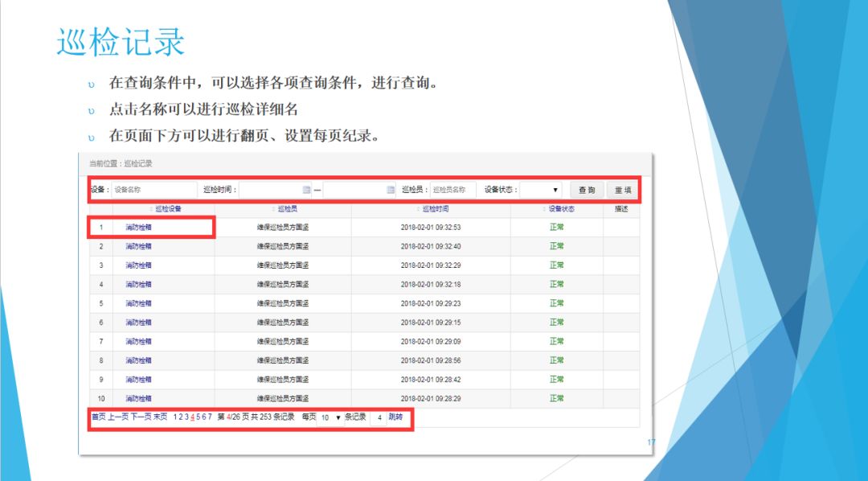Open 消防栓箱 in row 8

[x=138, y=360]
